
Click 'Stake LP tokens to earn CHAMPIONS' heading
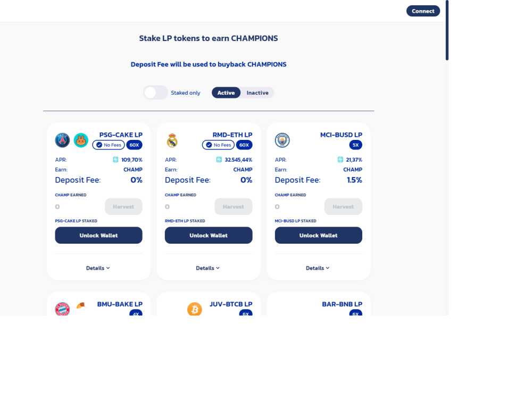click(209, 38)
